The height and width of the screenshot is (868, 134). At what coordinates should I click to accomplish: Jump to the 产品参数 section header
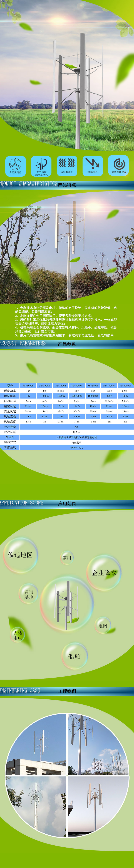coord(67,344)
